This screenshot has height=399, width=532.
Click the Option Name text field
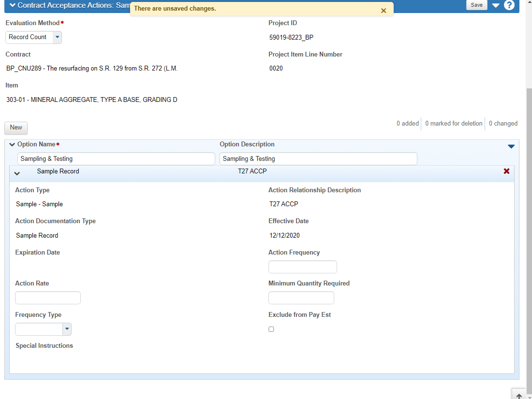(116, 159)
